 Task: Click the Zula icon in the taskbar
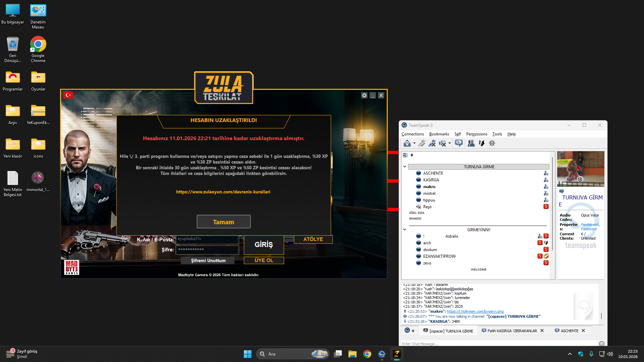click(x=396, y=354)
